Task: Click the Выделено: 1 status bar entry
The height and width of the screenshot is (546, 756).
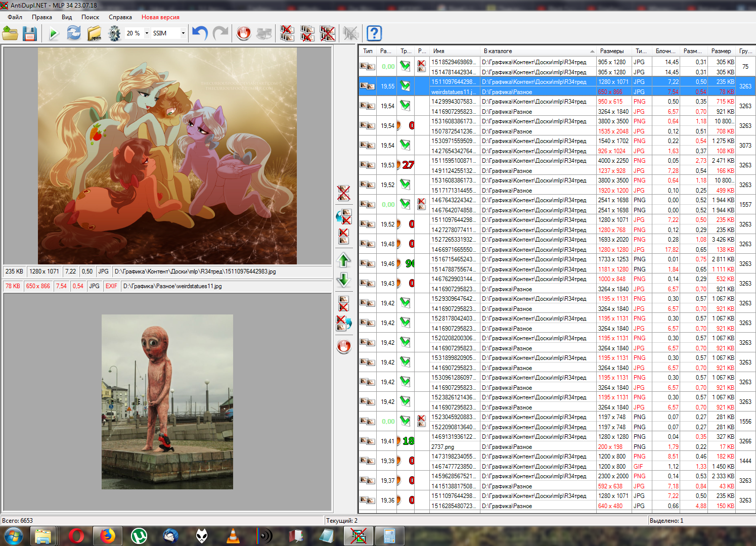Action: pos(666,520)
